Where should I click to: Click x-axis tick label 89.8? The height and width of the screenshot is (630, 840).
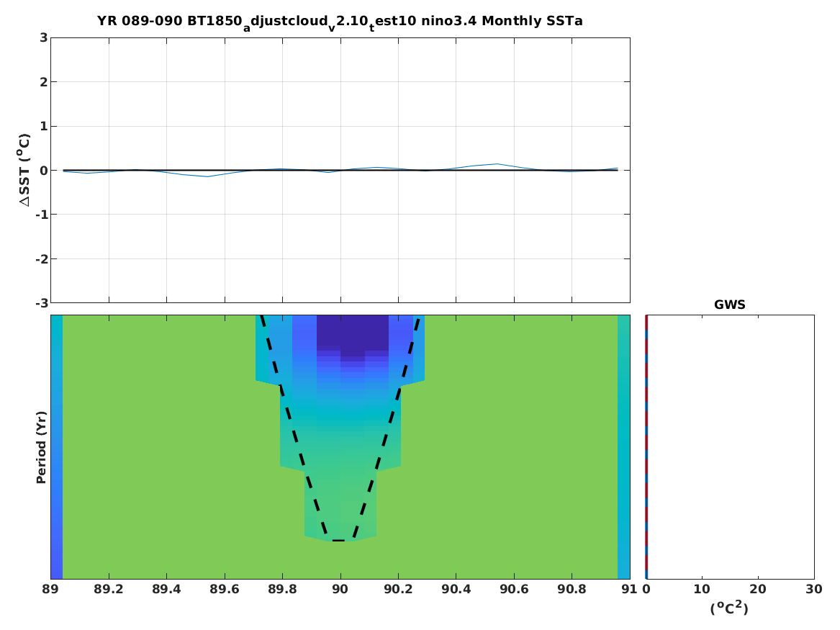(282, 589)
